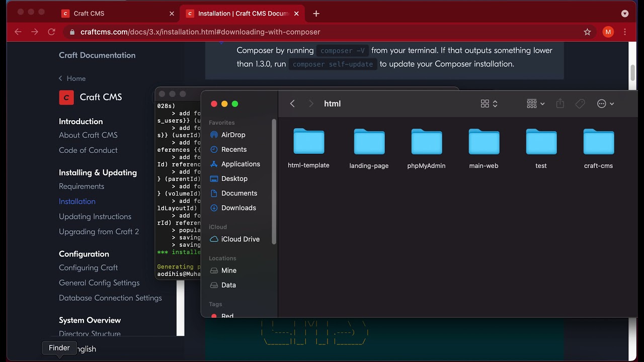Click the Finder tag icon
644x362 pixels.
point(580,104)
